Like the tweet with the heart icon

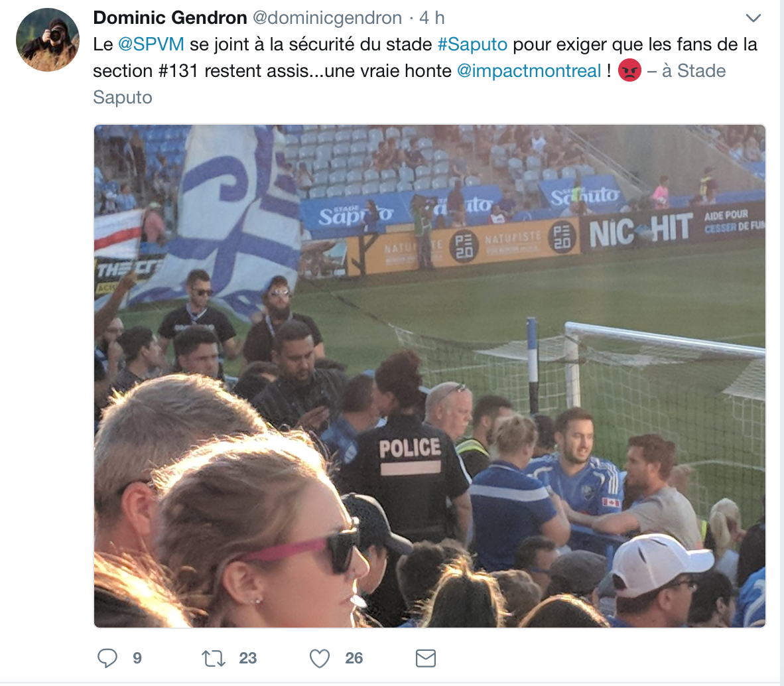click(x=320, y=659)
